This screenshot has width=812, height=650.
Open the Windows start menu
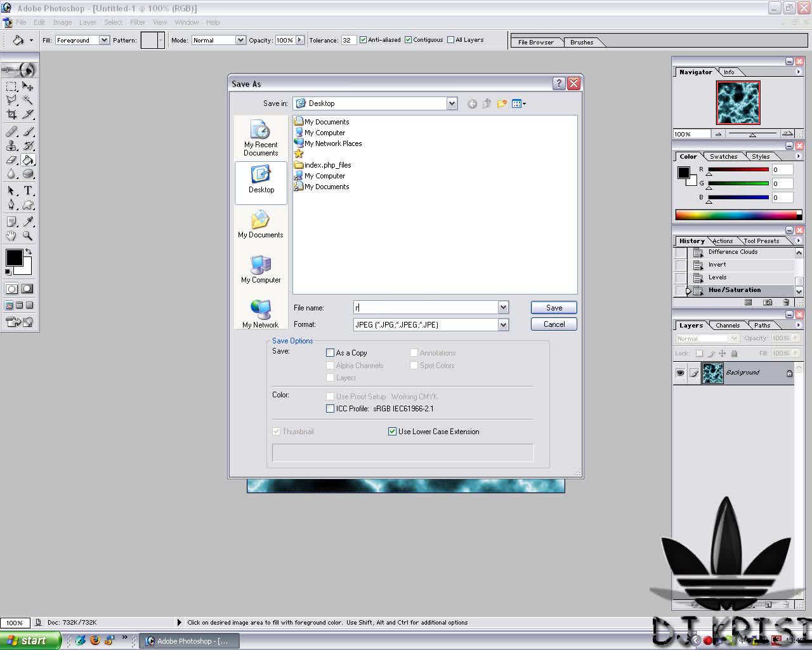30,640
